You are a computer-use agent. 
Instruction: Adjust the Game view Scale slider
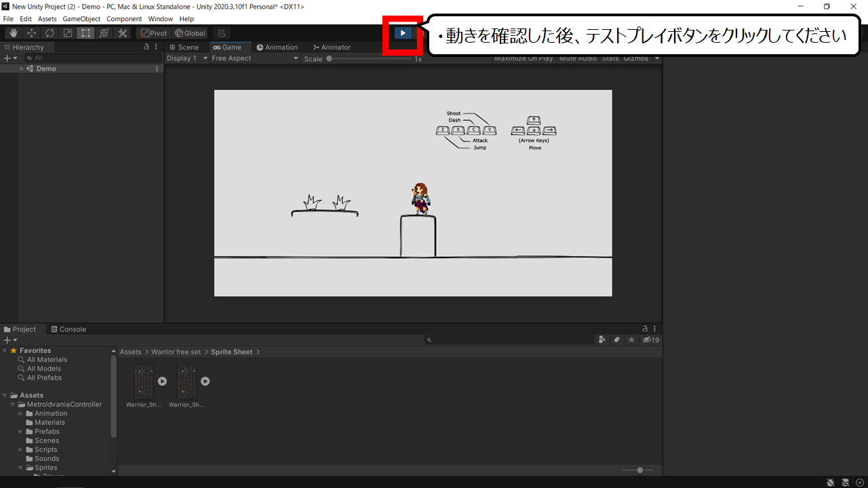coord(370,59)
